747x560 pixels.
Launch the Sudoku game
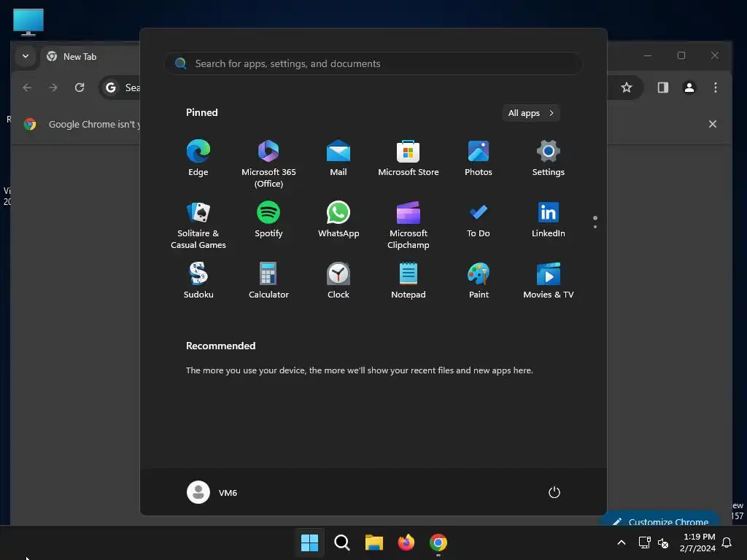[198, 281]
